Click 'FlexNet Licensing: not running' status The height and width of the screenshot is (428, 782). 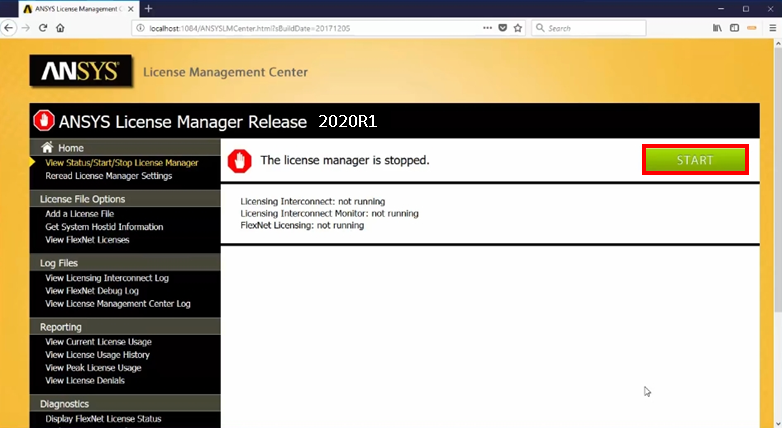pyautogui.click(x=302, y=225)
